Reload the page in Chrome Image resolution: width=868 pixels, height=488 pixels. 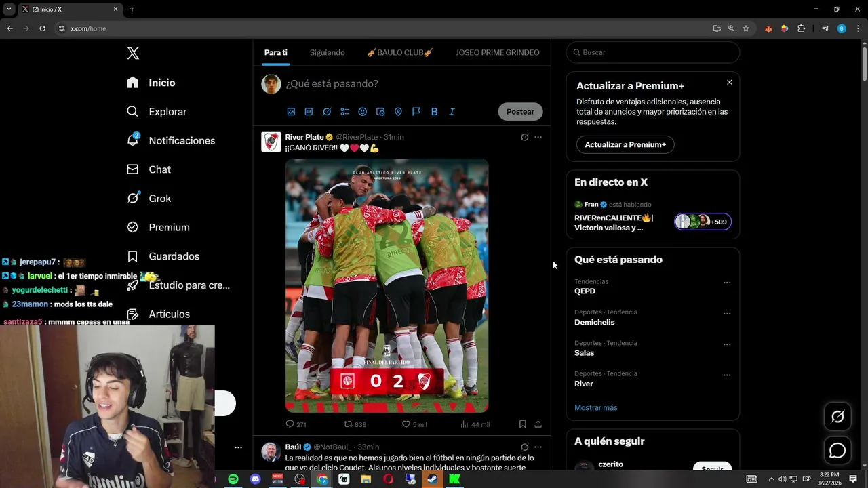(42, 28)
